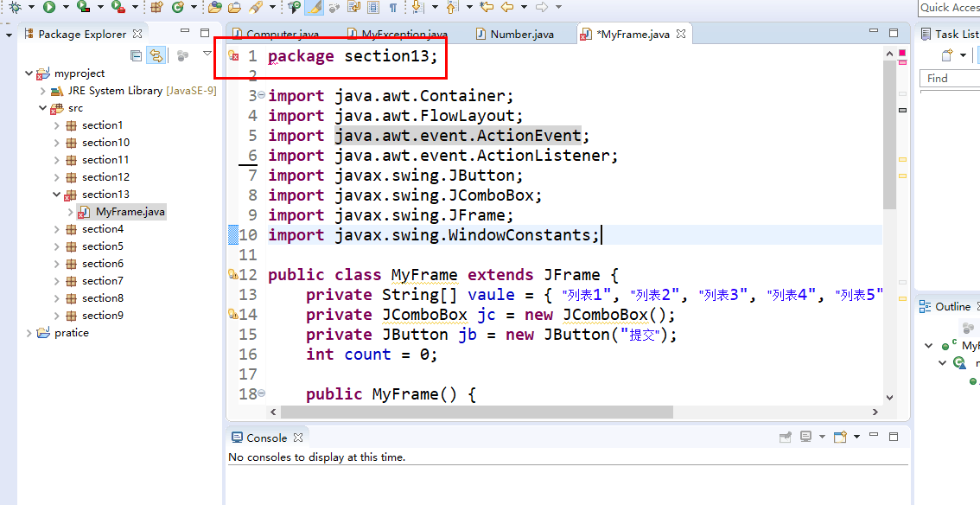Switch to the MyException.java editor tab
The image size is (980, 505).
click(x=398, y=35)
